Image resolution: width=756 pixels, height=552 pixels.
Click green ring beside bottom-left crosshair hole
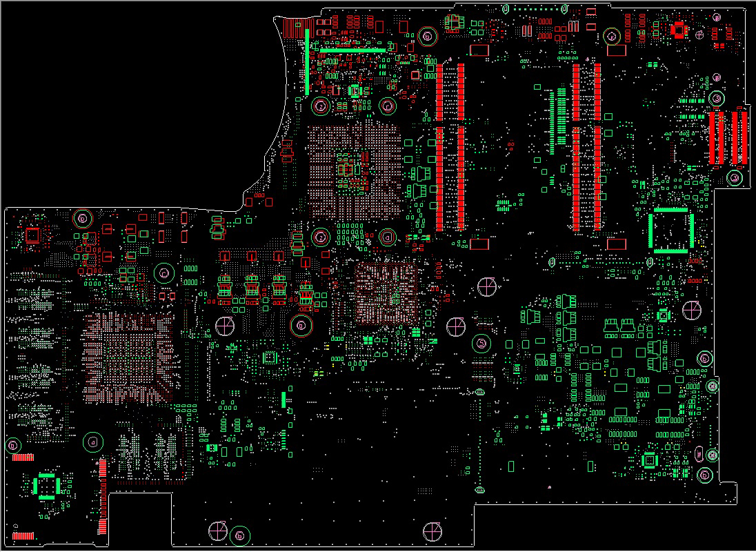pos(239,535)
